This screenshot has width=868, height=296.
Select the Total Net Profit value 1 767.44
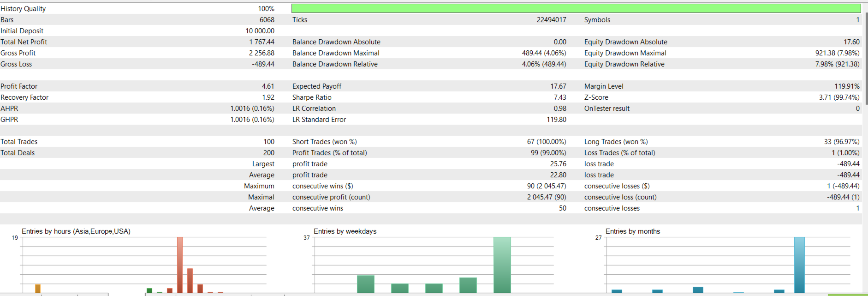point(262,42)
